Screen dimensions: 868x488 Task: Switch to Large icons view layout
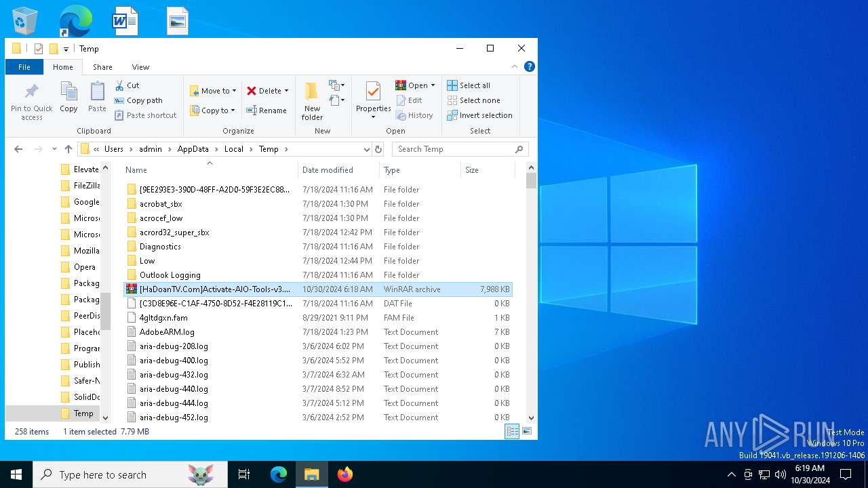pos(527,431)
